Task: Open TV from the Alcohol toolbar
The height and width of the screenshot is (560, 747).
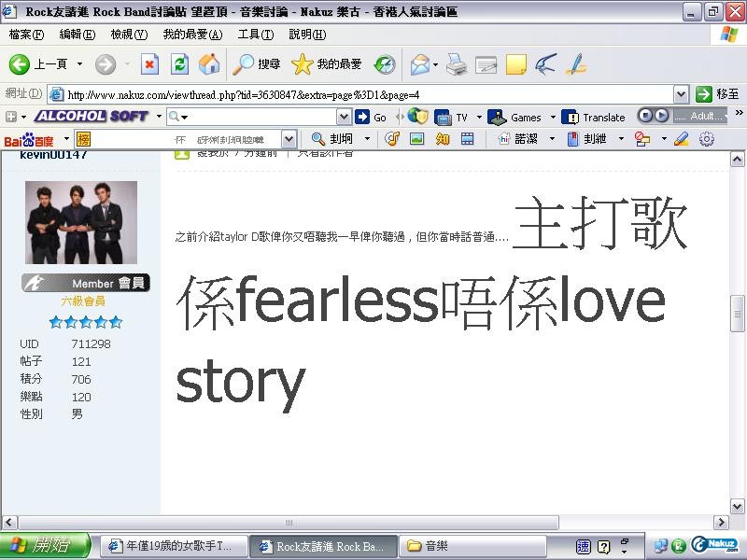Action: click(451, 118)
